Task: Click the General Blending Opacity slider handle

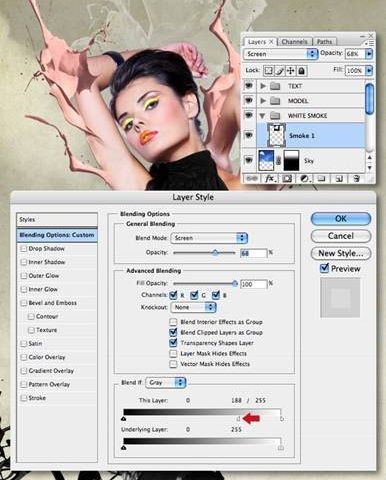Action: [215, 253]
